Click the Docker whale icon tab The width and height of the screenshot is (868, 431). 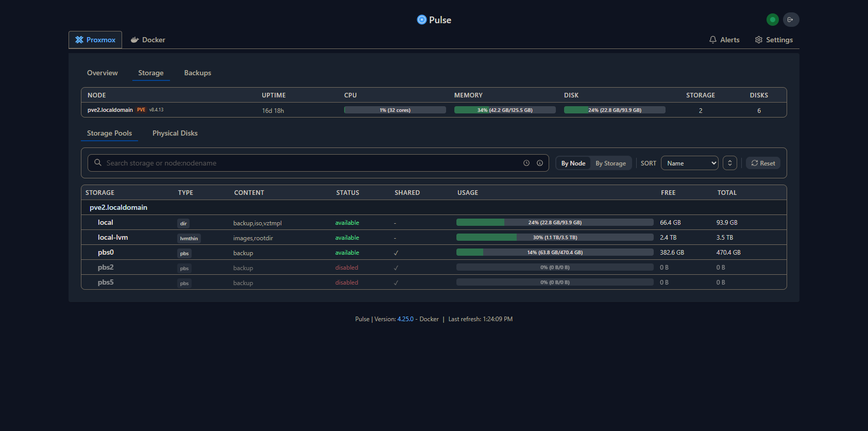[x=135, y=40]
